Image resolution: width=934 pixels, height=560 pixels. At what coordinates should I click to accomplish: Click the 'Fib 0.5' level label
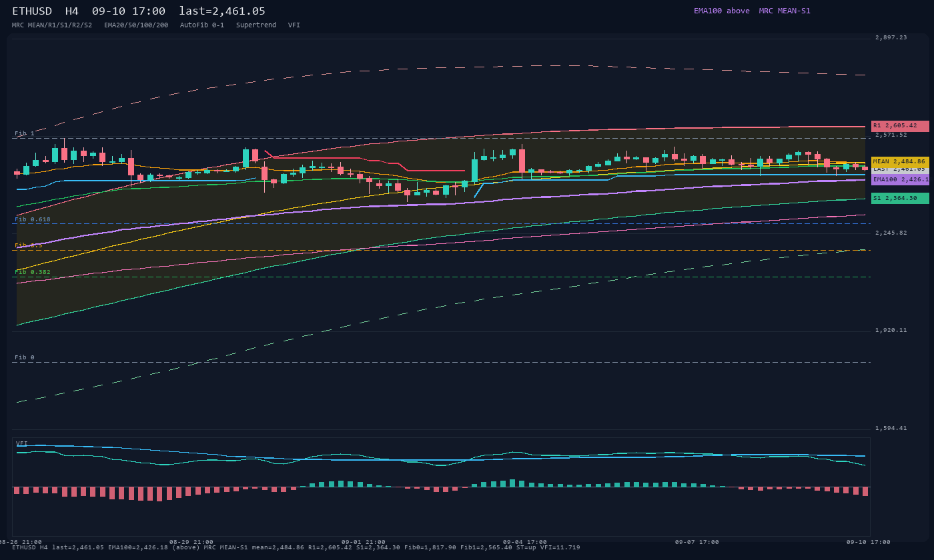29,246
